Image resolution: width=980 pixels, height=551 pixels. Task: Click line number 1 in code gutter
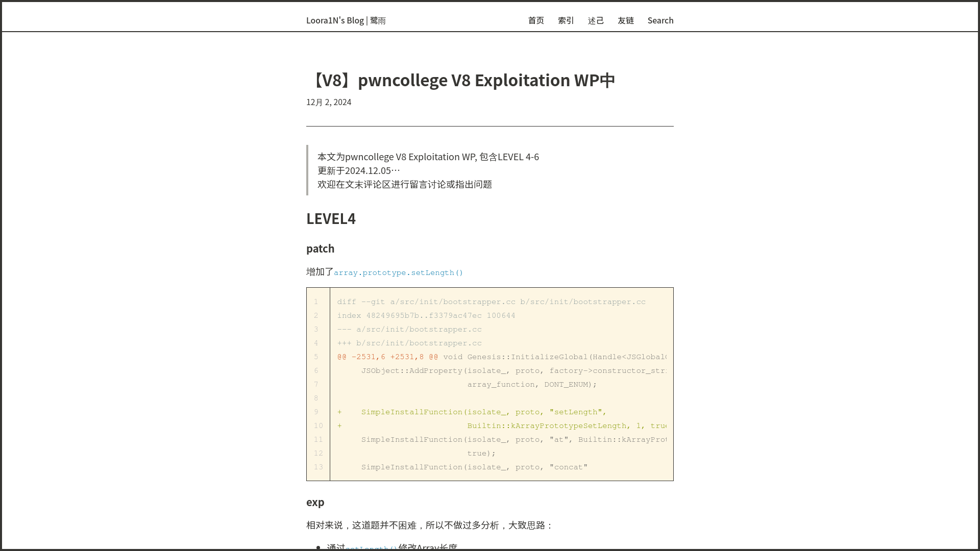click(316, 302)
